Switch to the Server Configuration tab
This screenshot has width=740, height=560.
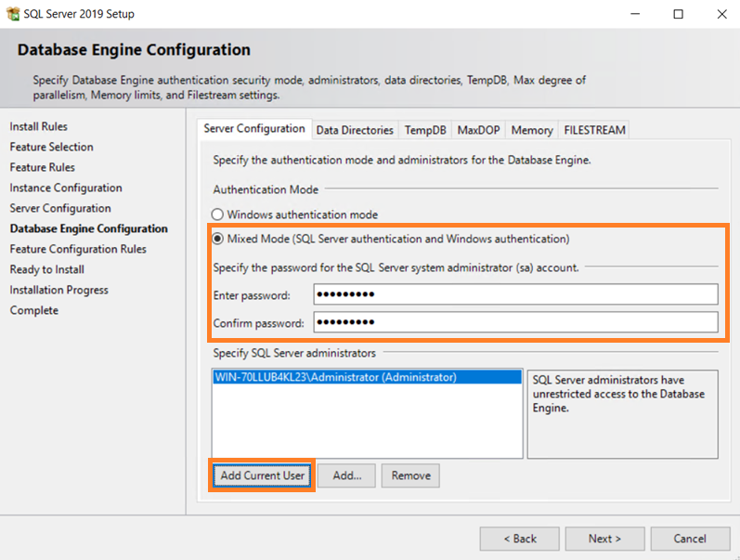coord(253,129)
